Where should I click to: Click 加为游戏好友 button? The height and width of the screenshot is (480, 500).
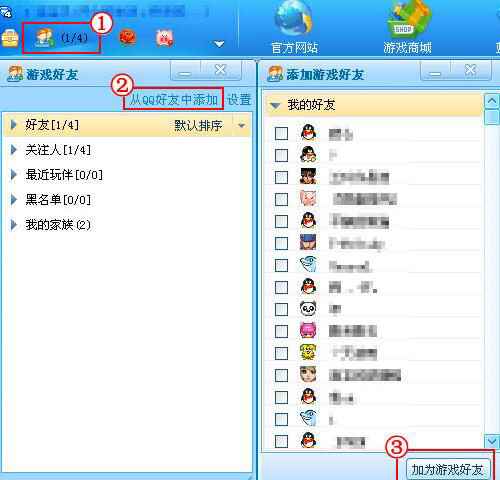447,469
